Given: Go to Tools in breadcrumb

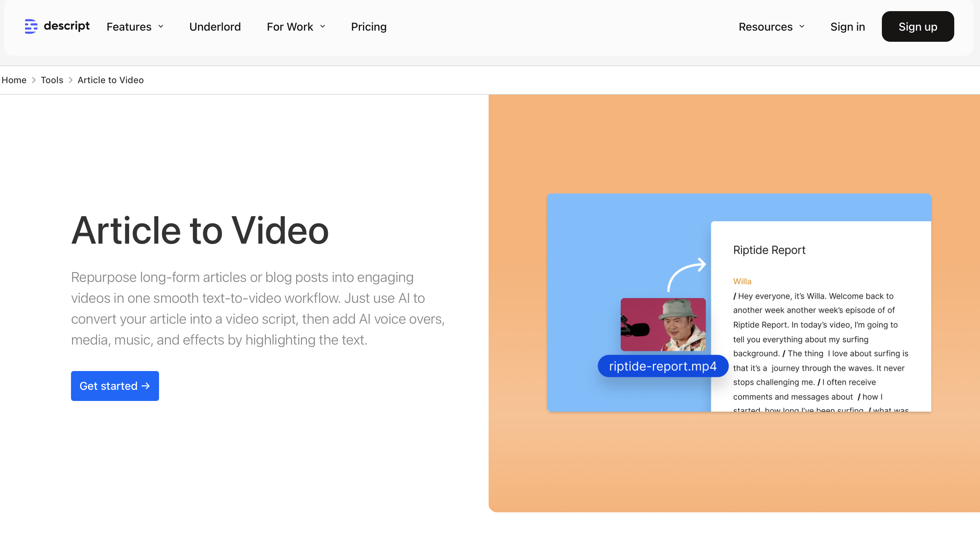Looking at the screenshot, I should [52, 80].
